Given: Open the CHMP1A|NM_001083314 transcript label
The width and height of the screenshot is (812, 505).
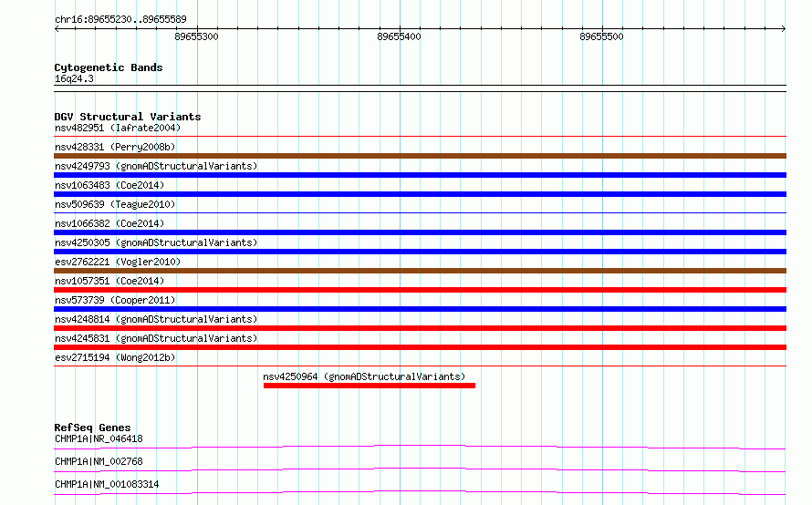Looking at the screenshot, I should pyautogui.click(x=107, y=484).
